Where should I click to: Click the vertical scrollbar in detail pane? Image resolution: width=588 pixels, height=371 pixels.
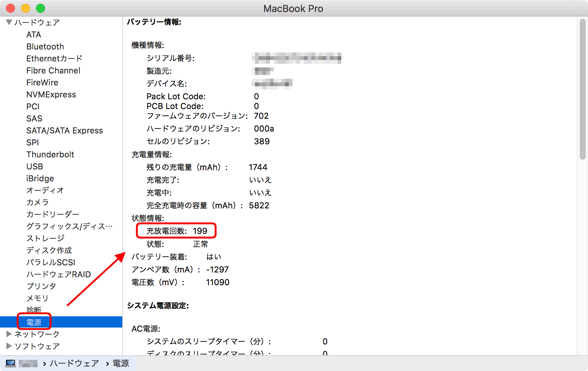pos(582,90)
